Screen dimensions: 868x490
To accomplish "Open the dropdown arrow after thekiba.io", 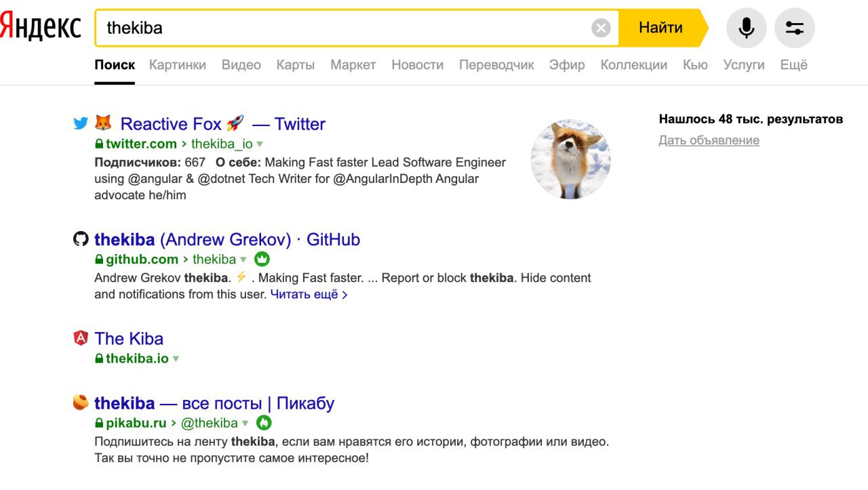I will [x=176, y=359].
